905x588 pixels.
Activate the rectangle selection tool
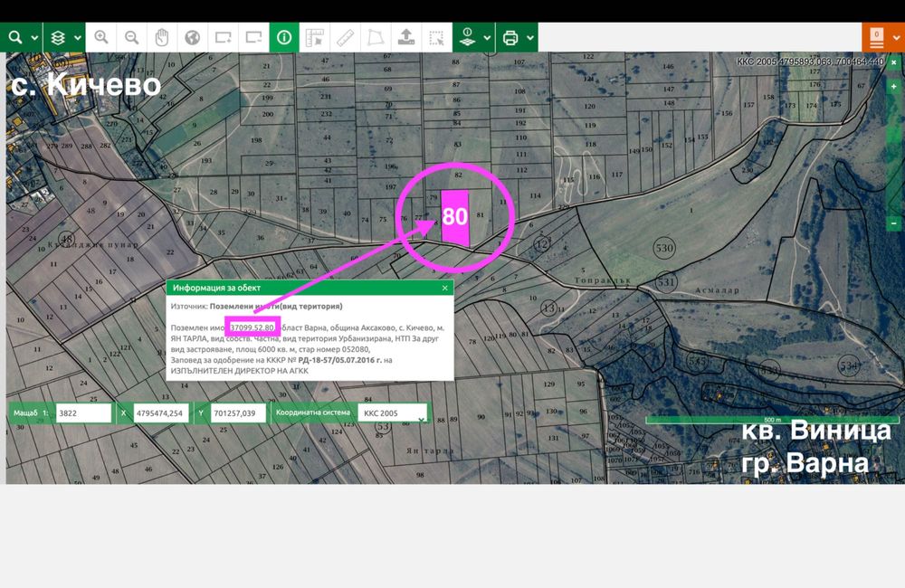click(437, 38)
